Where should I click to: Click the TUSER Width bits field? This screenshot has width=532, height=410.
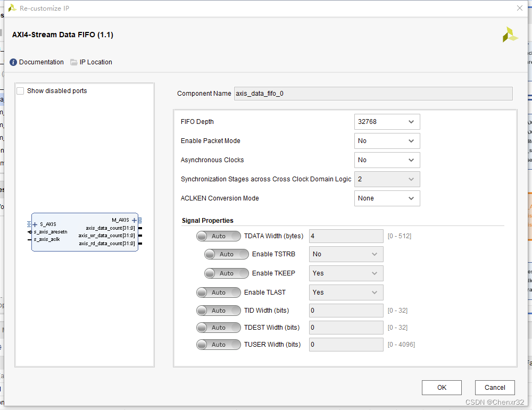point(346,345)
